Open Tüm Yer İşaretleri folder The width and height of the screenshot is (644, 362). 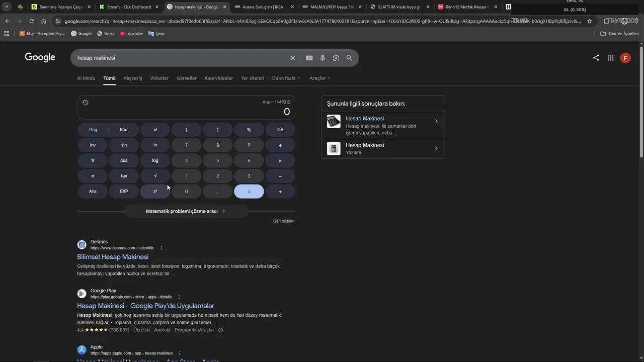(620, 33)
